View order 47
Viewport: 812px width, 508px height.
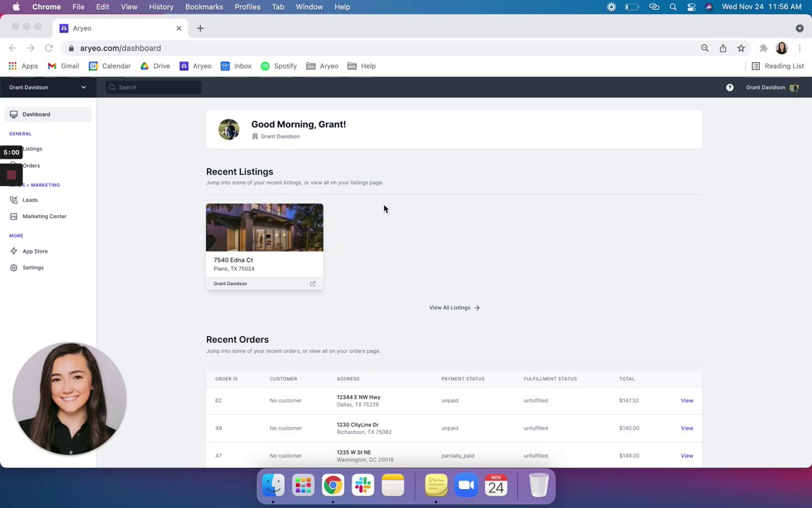pyautogui.click(x=687, y=456)
